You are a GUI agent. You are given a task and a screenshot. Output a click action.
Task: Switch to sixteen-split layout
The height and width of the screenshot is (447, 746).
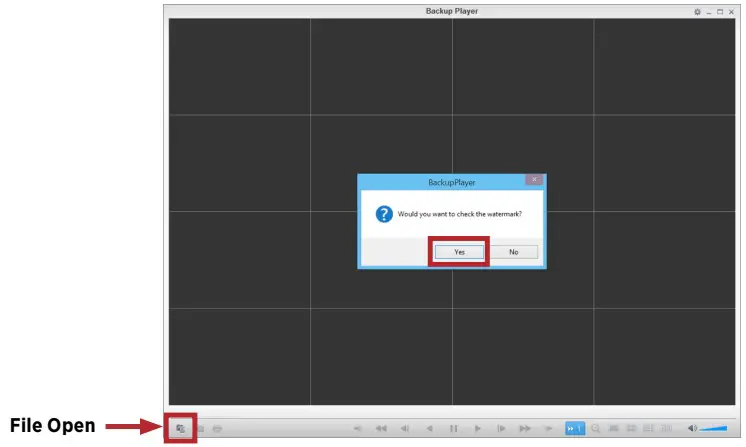tap(667, 428)
